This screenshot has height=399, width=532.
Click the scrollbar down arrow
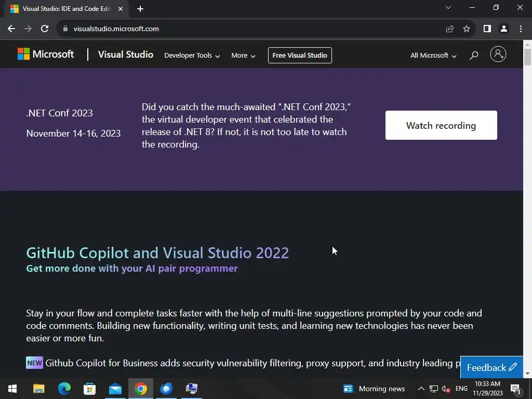coord(528,374)
